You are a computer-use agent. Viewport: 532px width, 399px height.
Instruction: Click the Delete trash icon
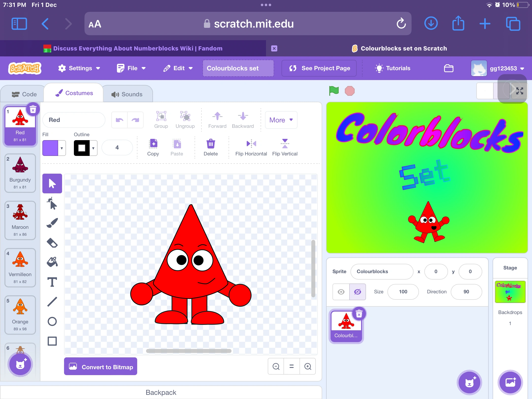tap(211, 144)
